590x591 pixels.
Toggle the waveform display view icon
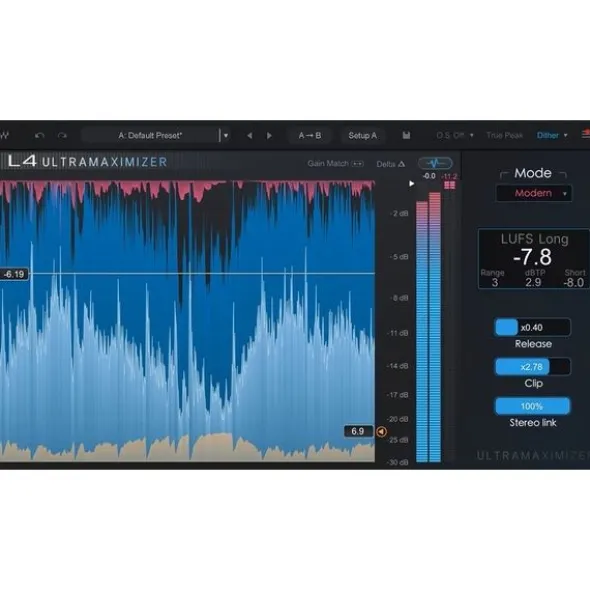click(435, 163)
